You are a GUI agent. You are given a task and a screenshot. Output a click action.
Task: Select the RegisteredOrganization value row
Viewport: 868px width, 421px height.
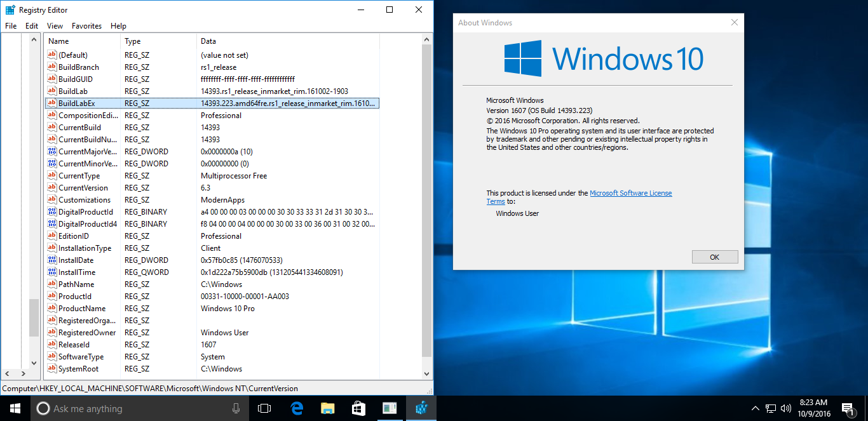(212, 321)
